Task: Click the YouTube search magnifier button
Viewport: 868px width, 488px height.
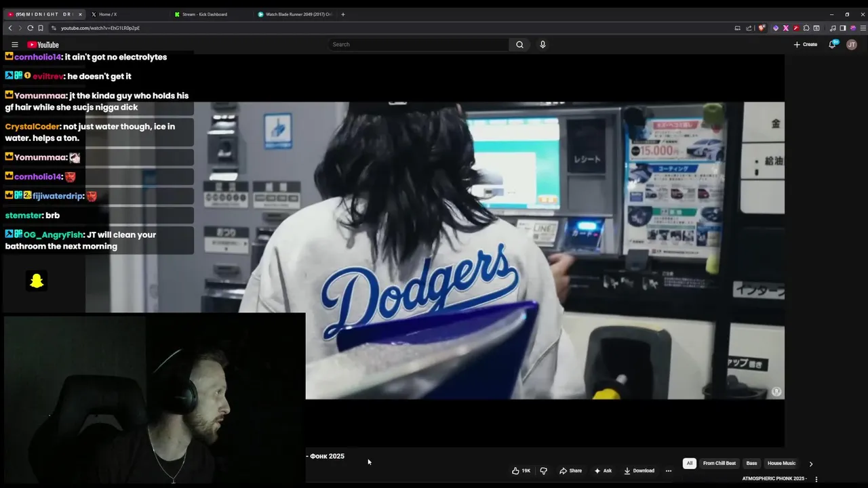Action: click(x=519, y=45)
